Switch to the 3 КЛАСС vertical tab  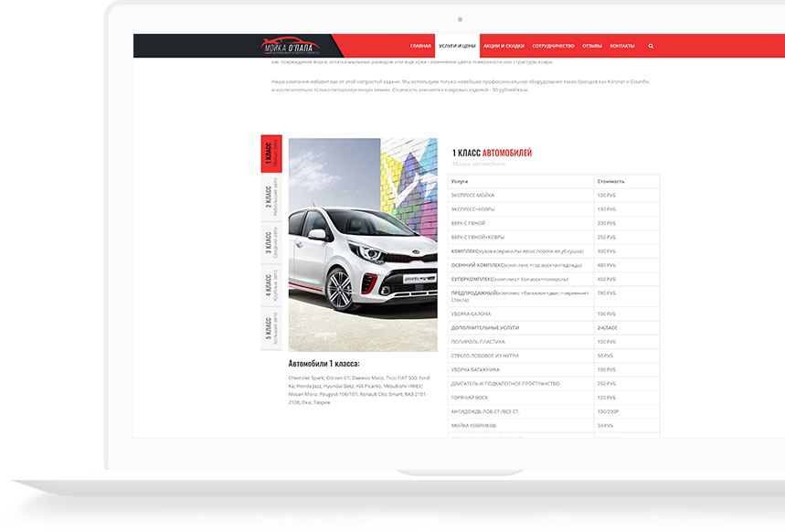coord(271,243)
